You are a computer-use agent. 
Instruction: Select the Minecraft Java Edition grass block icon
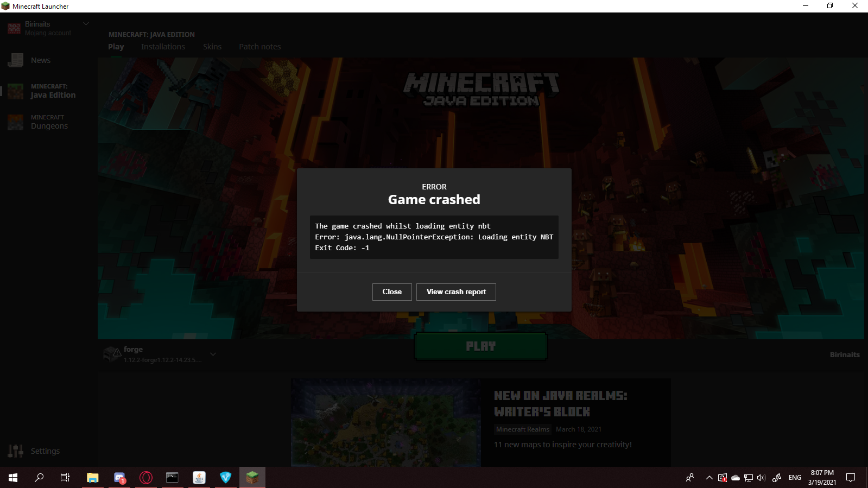coord(16,91)
